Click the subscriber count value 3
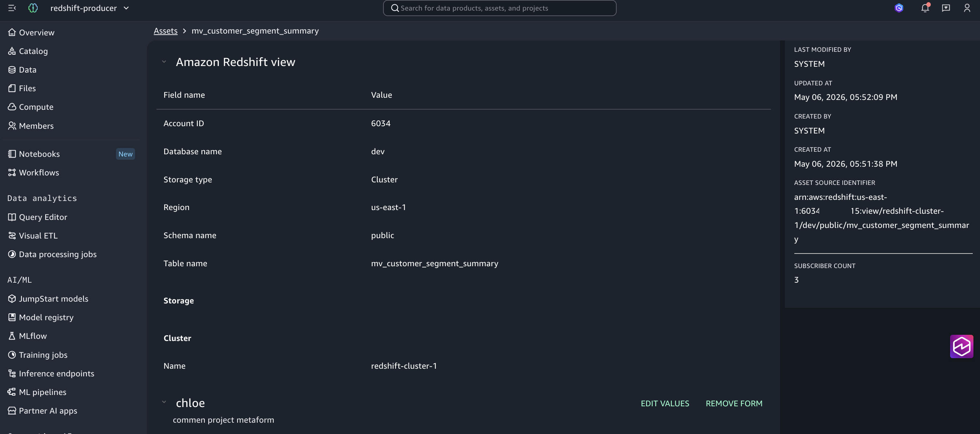 point(796,280)
